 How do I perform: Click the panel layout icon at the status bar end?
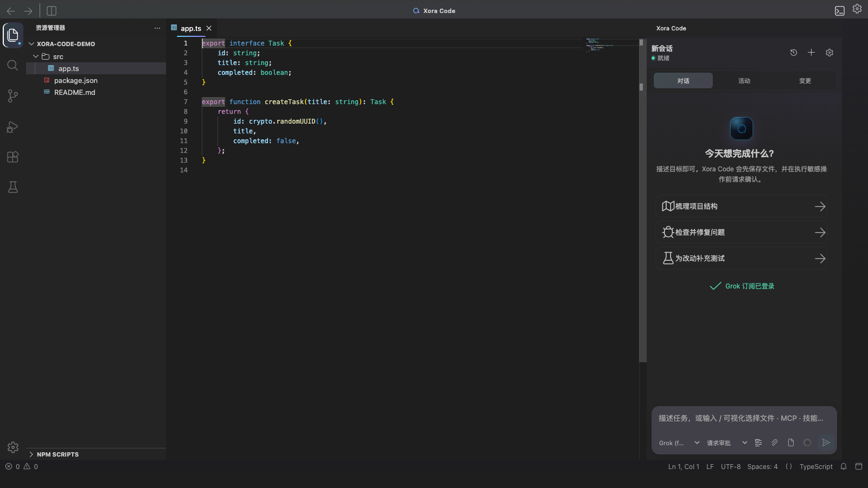[859, 467]
